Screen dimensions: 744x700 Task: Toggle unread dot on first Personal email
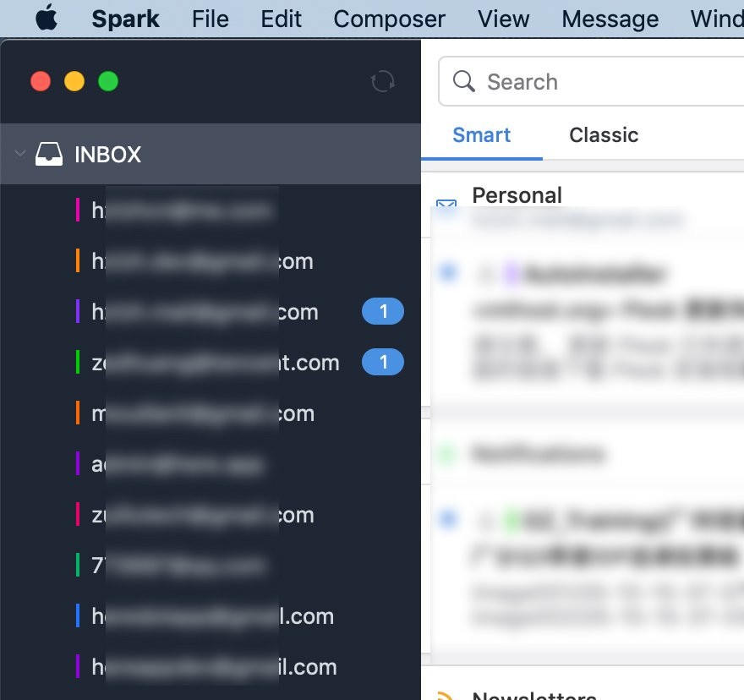coord(447,272)
